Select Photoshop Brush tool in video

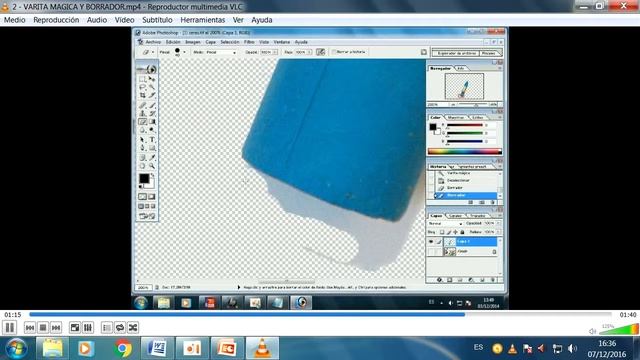click(x=152, y=105)
